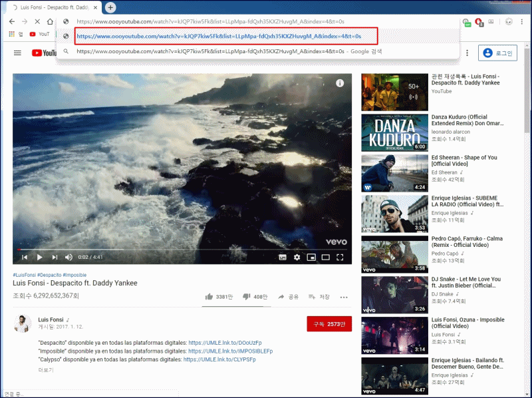Click the address bar URL text
532x398 pixels.
pyautogui.click(x=210, y=21)
